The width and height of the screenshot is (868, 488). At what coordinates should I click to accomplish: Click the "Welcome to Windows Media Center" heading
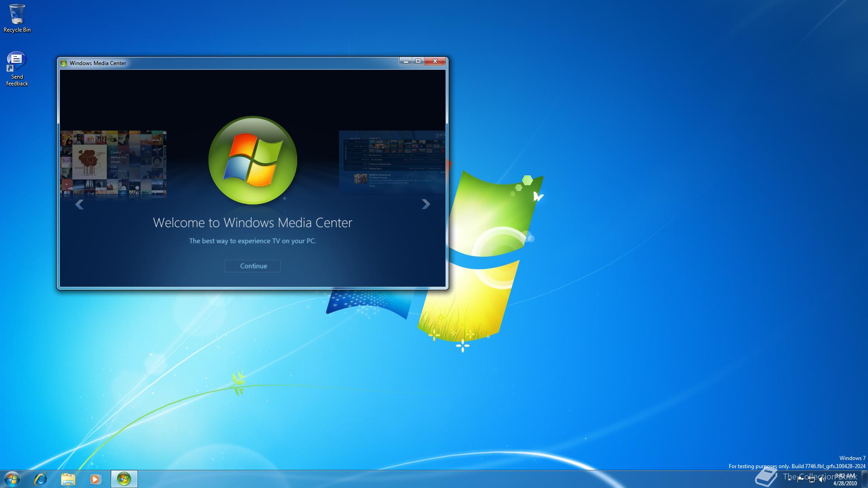pos(253,223)
